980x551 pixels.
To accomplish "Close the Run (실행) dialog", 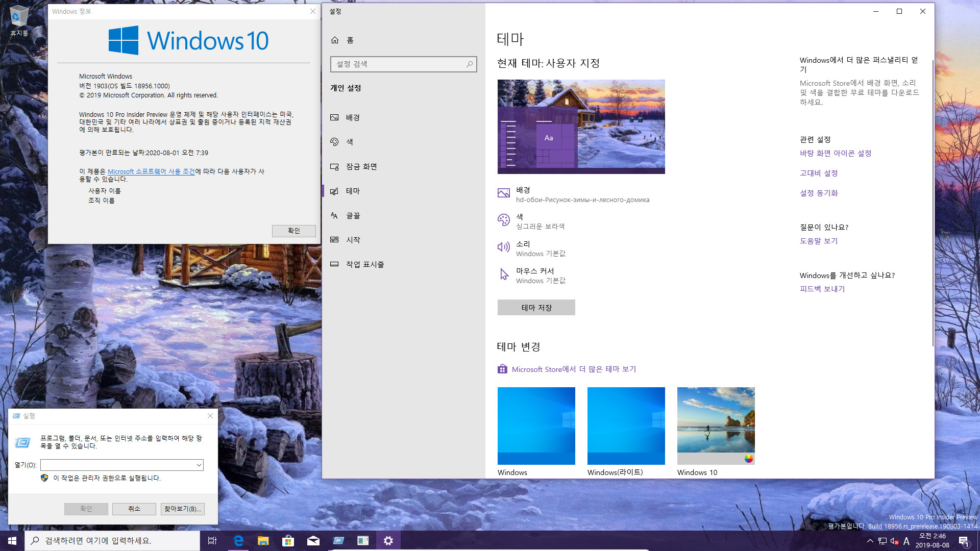I will tap(210, 416).
